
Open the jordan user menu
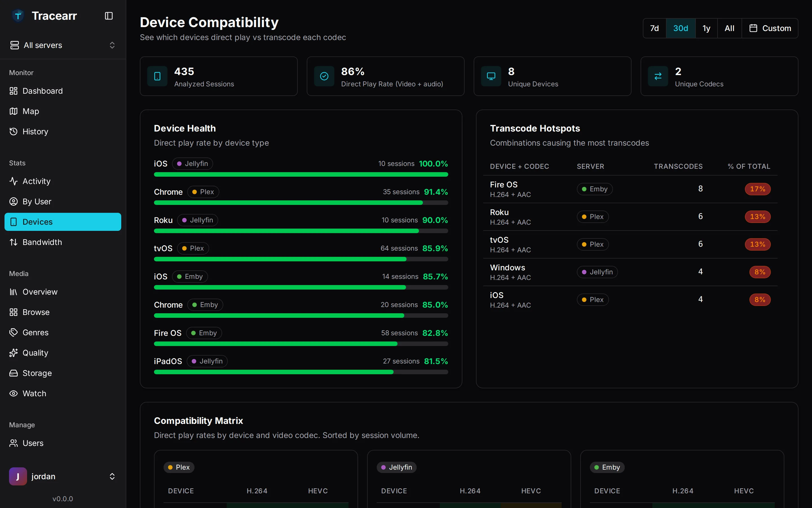(63, 476)
